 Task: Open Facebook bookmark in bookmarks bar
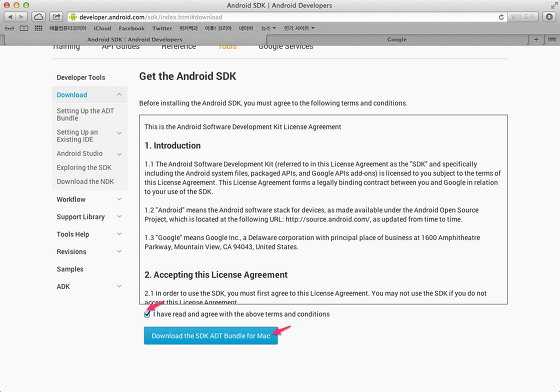click(131, 28)
